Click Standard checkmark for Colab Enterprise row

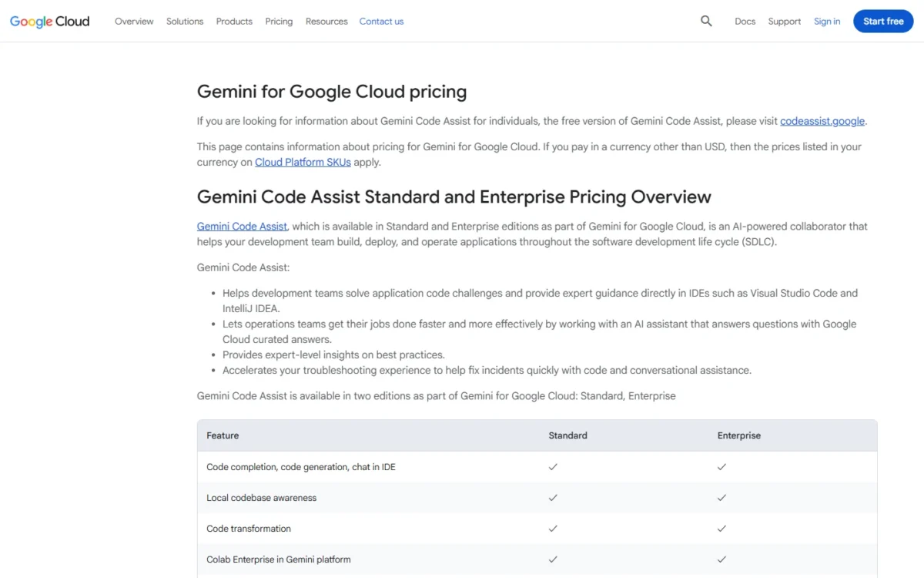(553, 560)
